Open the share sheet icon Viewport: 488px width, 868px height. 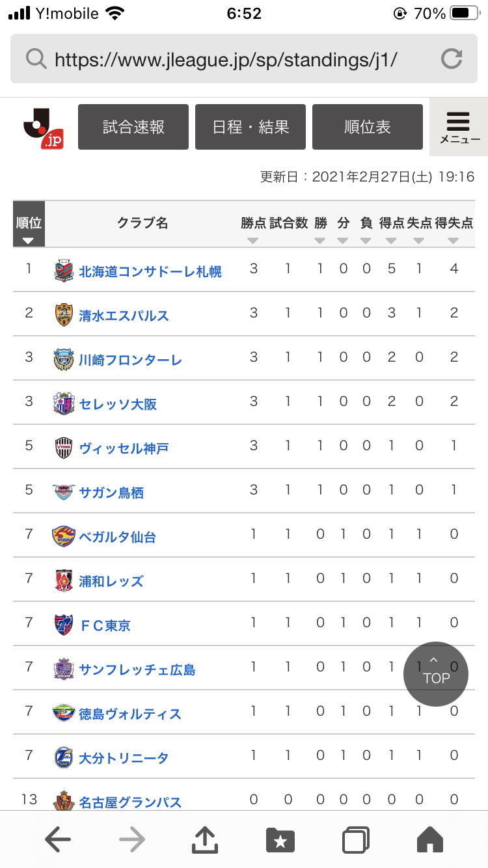[205, 840]
